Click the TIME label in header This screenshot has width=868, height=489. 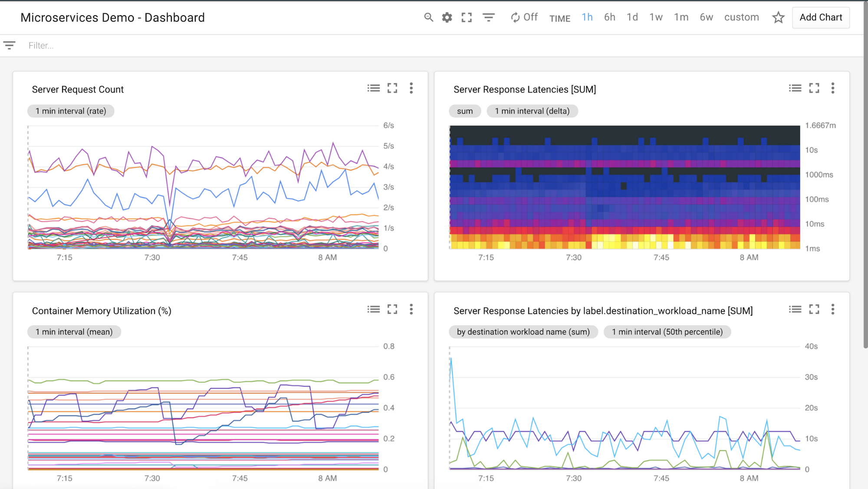(x=560, y=18)
